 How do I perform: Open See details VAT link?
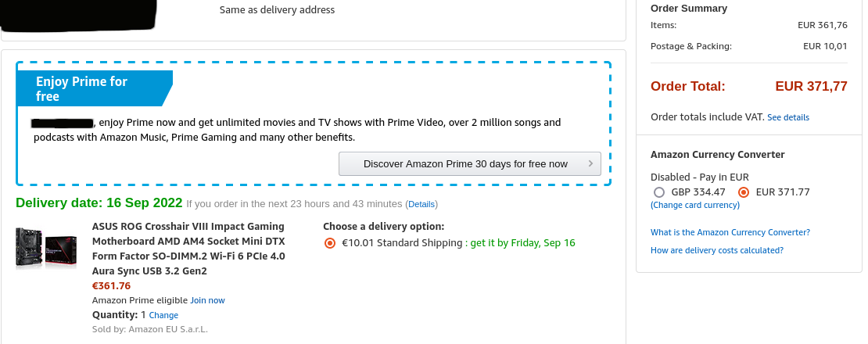(x=788, y=117)
